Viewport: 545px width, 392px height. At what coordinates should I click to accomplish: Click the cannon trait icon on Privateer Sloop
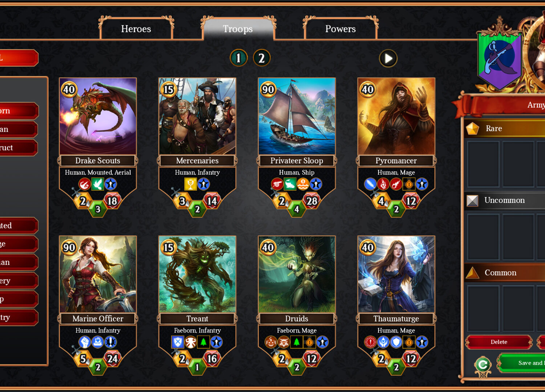pyautogui.click(x=277, y=184)
